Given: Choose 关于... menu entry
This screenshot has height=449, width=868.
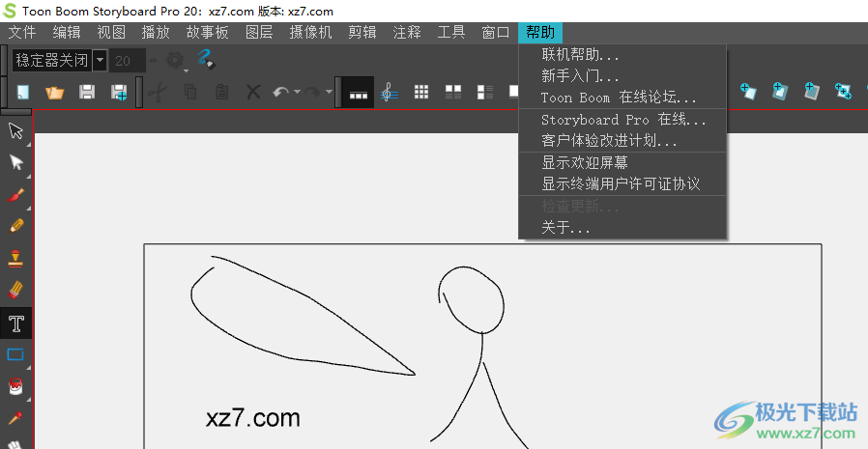Looking at the screenshot, I should (622, 228).
